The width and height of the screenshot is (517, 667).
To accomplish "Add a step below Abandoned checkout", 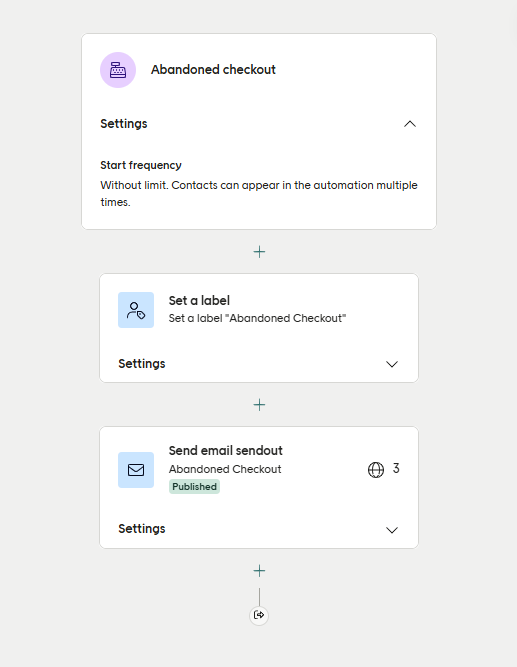I will click(259, 252).
